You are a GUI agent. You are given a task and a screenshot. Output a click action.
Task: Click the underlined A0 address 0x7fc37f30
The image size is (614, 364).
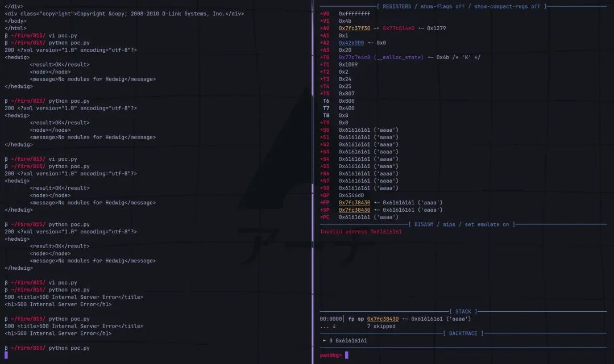(x=354, y=28)
